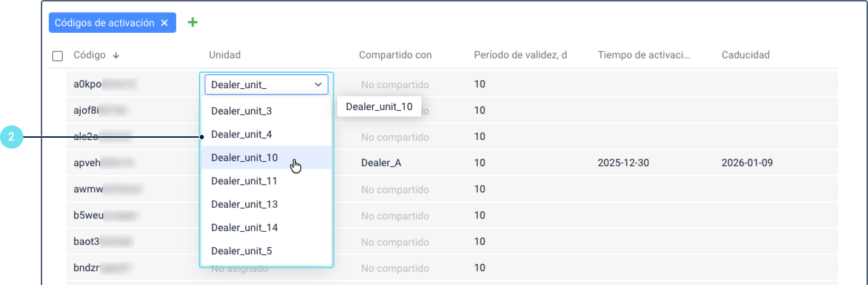The height and width of the screenshot is (285, 868).
Task: Add a new tab with green plus
Action: point(192,23)
